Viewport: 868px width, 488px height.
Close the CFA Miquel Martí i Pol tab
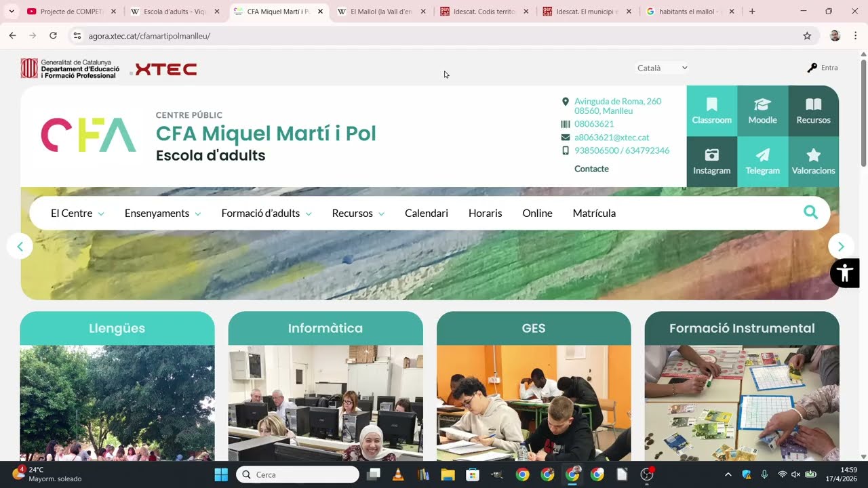coord(320,12)
